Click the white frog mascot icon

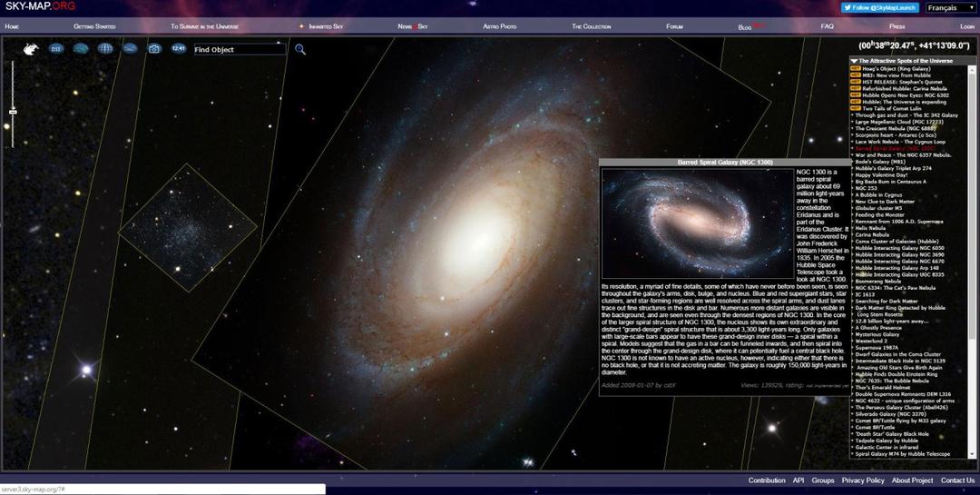[x=31, y=49]
